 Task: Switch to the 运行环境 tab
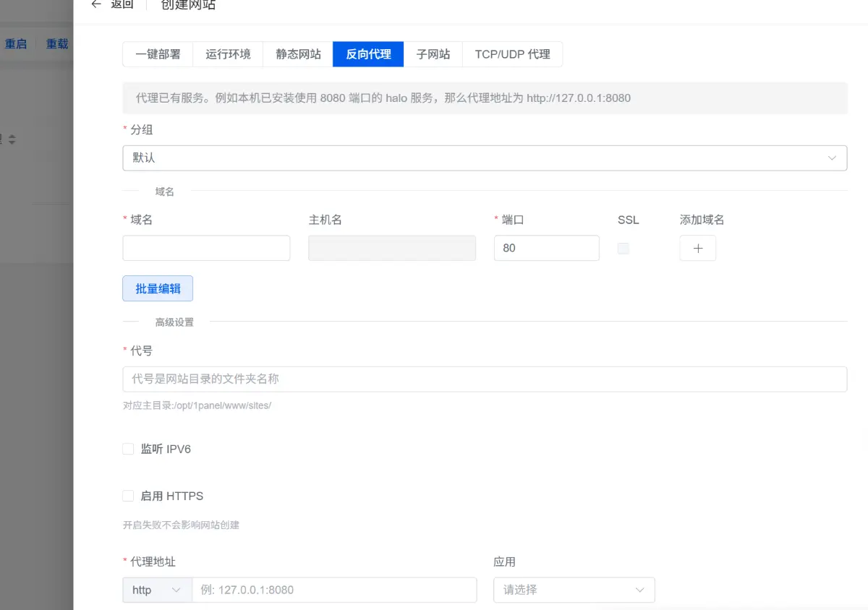click(x=227, y=53)
